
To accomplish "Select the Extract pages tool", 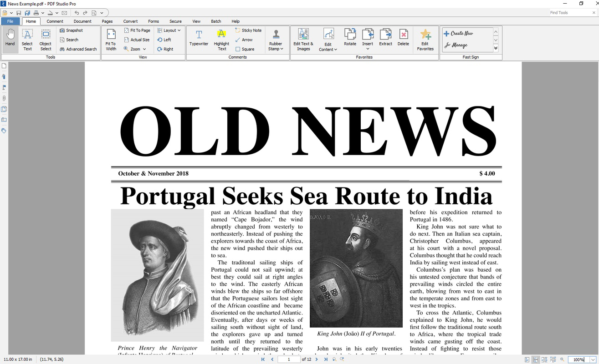I will coord(385,39).
